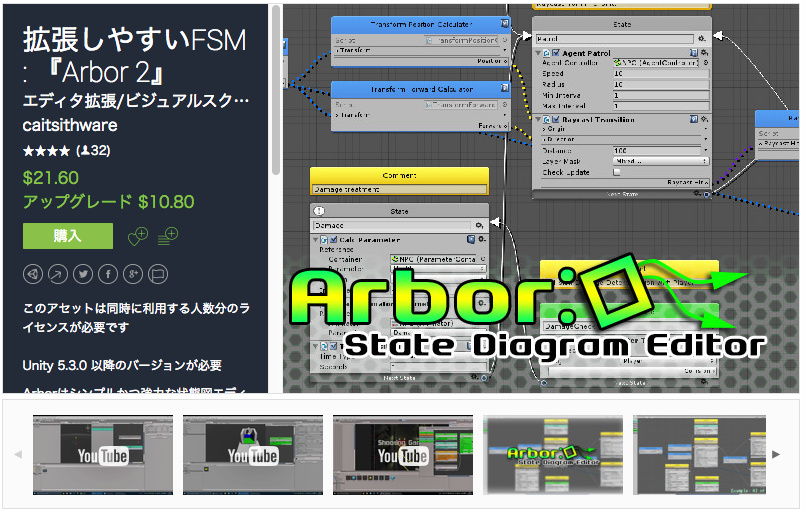Click the アップグレード $10.80 upgrade price
The image size is (804, 512).
tap(109, 201)
